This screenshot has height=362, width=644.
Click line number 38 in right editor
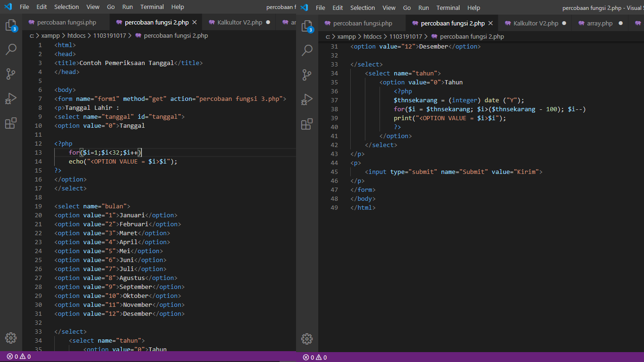(x=334, y=109)
